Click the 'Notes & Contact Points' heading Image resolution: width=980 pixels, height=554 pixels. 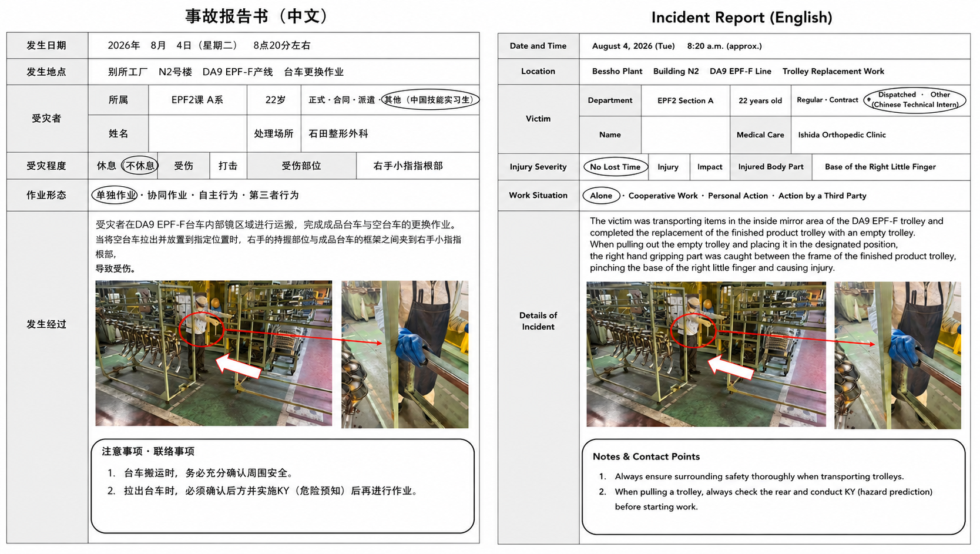coord(646,456)
